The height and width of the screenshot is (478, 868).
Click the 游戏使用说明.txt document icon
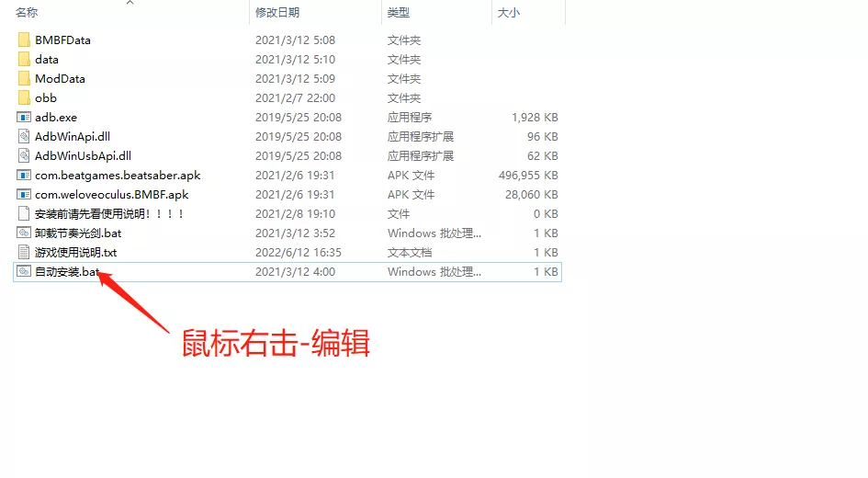point(24,253)
